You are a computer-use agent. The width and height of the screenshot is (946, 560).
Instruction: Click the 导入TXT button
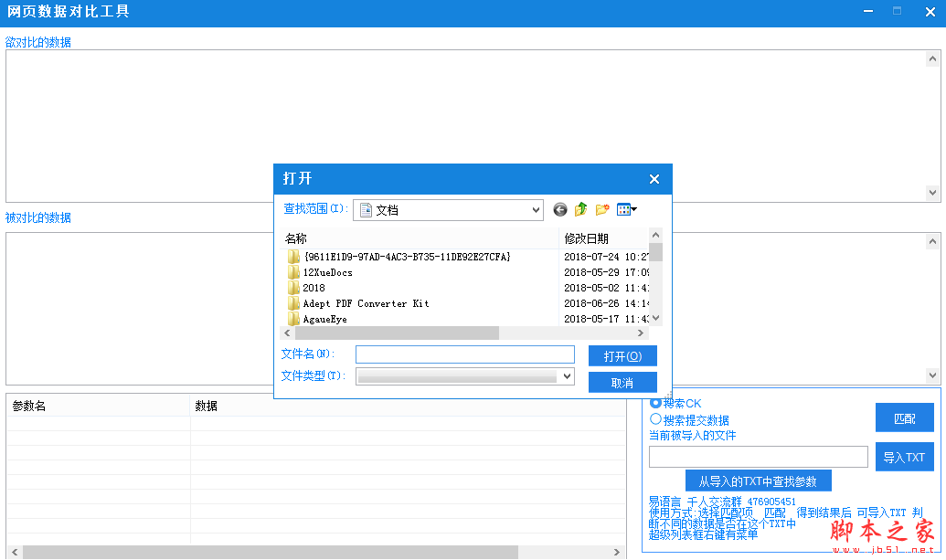pos(904,457)
